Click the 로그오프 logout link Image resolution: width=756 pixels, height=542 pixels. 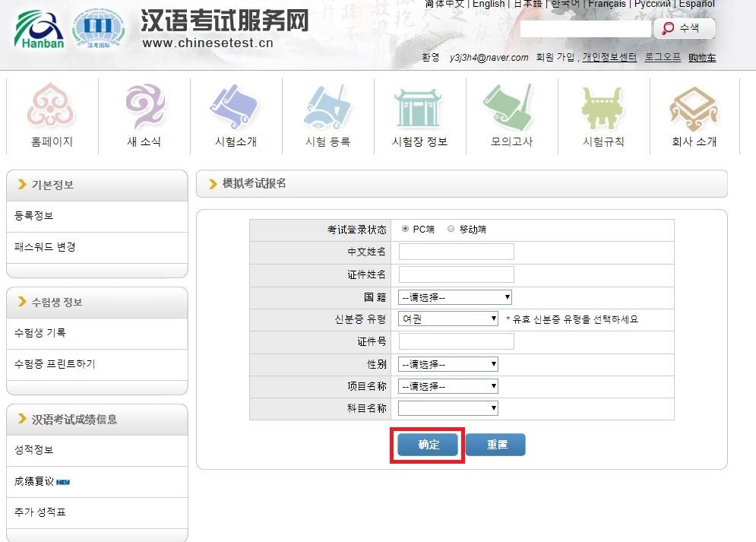(663, 58)
